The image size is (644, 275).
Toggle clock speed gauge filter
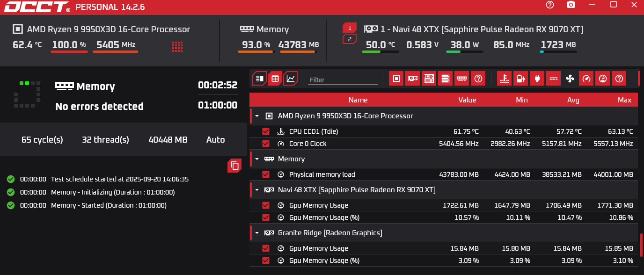[586, 79]
